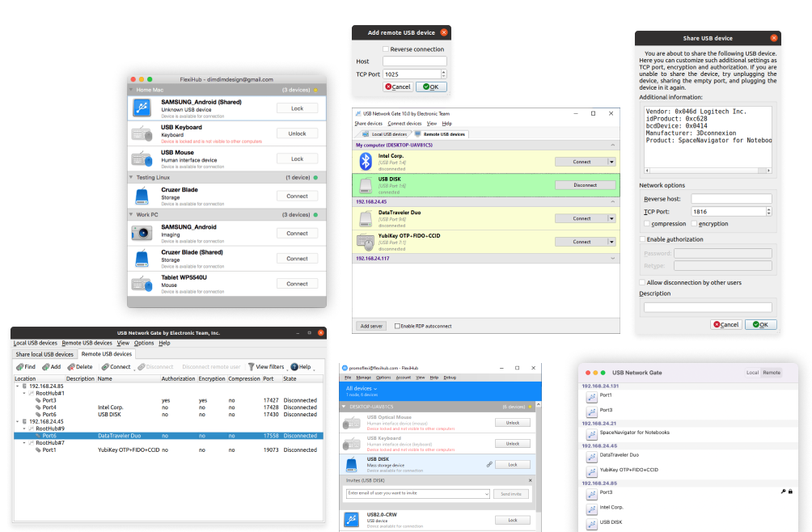The image size is (812, 532).
Task: Open the Connect dropdown arrow for Intel Corp.
Action: tap(611, 162)
